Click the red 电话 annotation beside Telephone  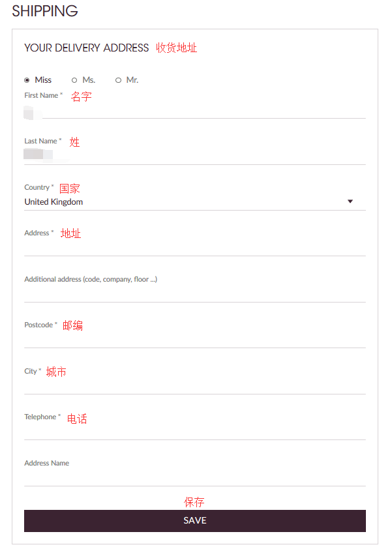click(x=77, y=419)
